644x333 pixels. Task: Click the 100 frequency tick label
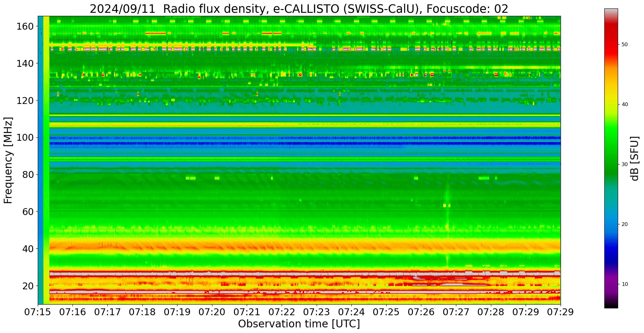25,138
